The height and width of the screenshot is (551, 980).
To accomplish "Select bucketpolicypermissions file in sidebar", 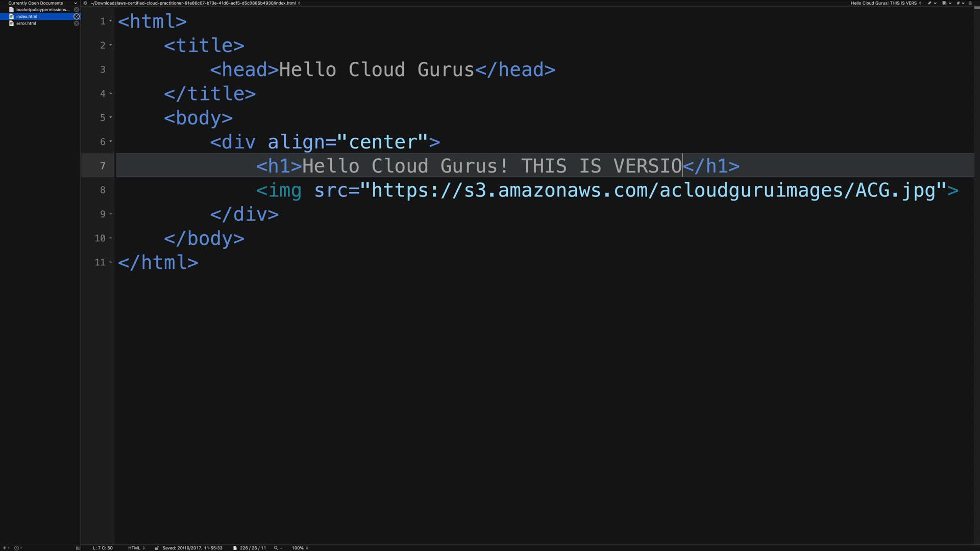I will pyautogui.click(x=42, y=10).
